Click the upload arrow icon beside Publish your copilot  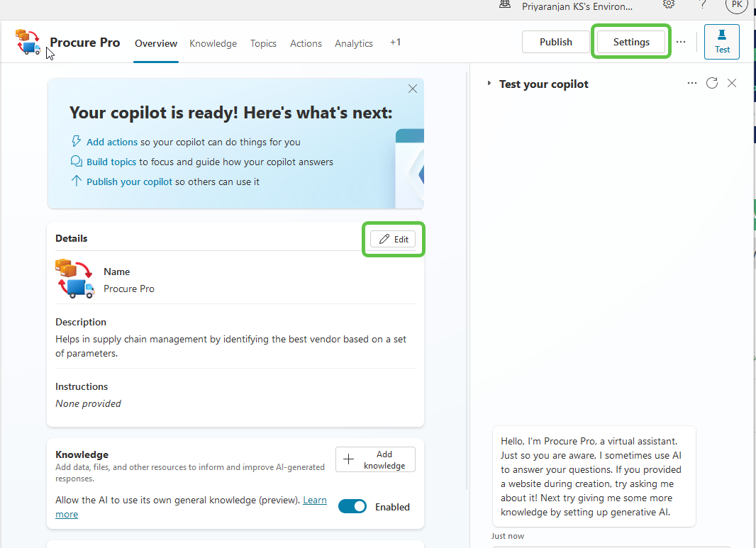click(75, 181)
